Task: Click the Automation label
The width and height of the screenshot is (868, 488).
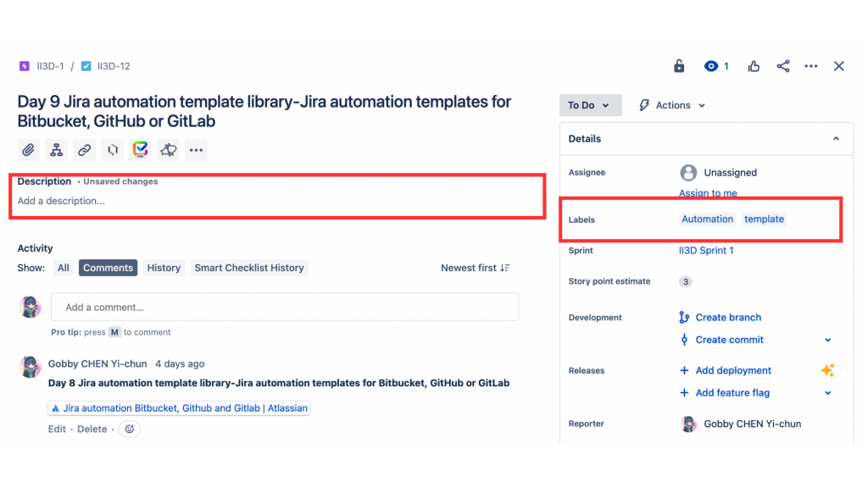Action: tap(708, 219)
